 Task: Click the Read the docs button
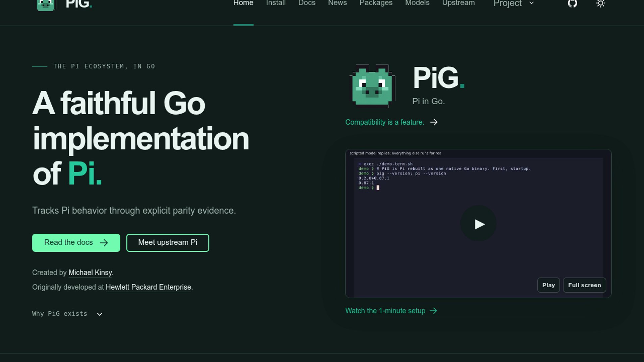click(x=76, y=243)
